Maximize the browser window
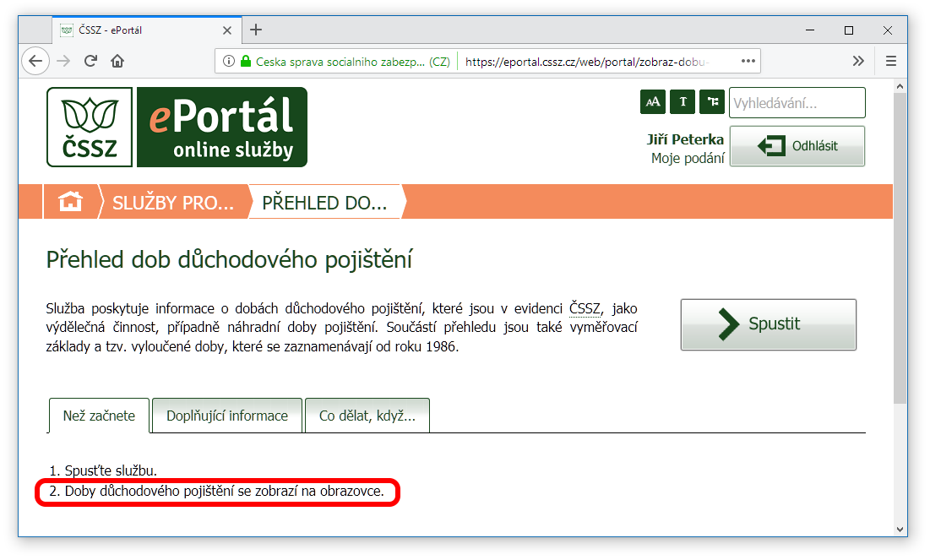930x560 pixels. click(849, 30)
